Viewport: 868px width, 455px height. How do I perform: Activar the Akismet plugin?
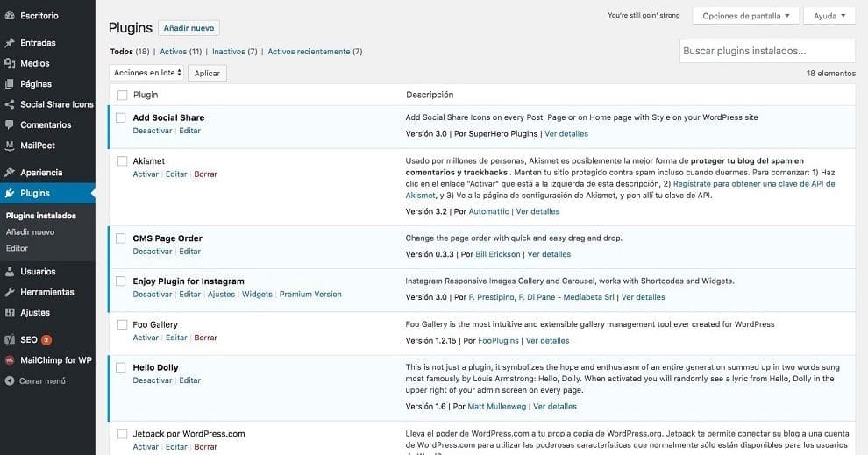[146, 174]
